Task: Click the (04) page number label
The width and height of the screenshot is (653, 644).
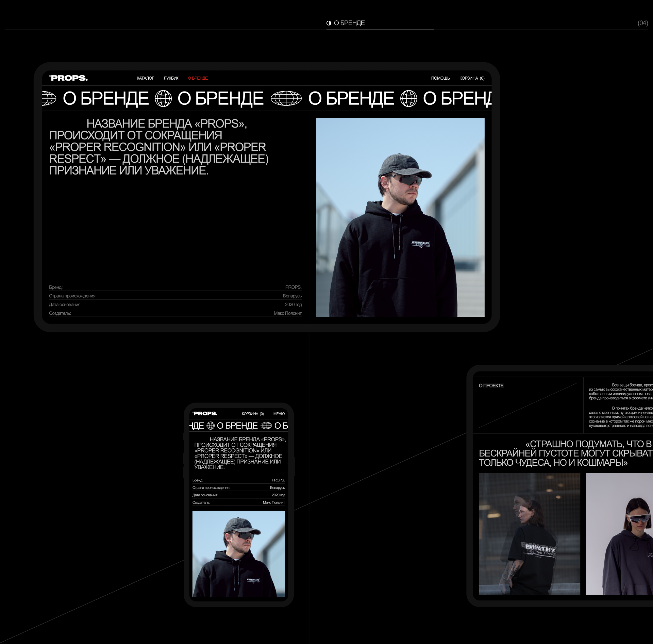Action: click(642, 23)
